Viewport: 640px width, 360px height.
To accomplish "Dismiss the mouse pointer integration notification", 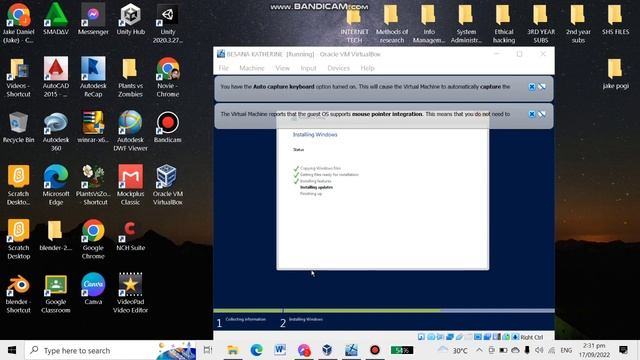I will pyautogui.click(x=532, y=114).
